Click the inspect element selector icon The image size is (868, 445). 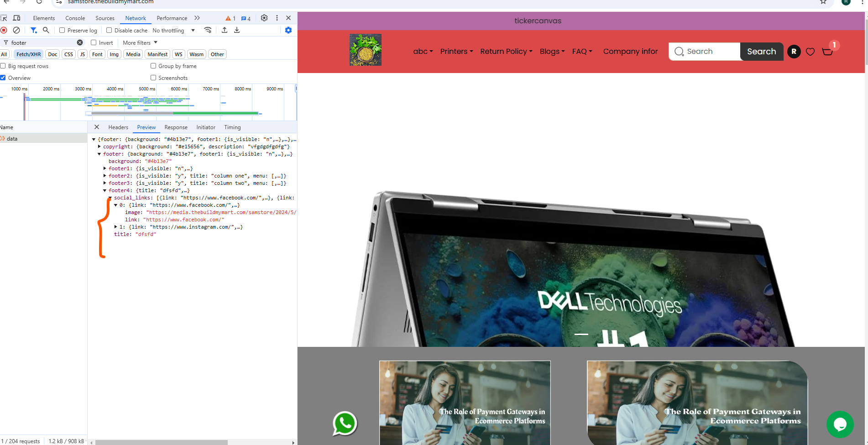pos(4,18)
